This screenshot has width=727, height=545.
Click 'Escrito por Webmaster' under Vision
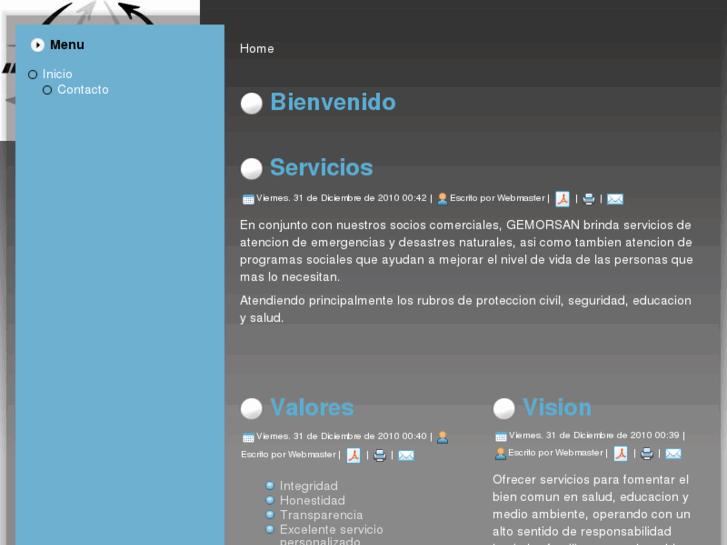(555, 453)
